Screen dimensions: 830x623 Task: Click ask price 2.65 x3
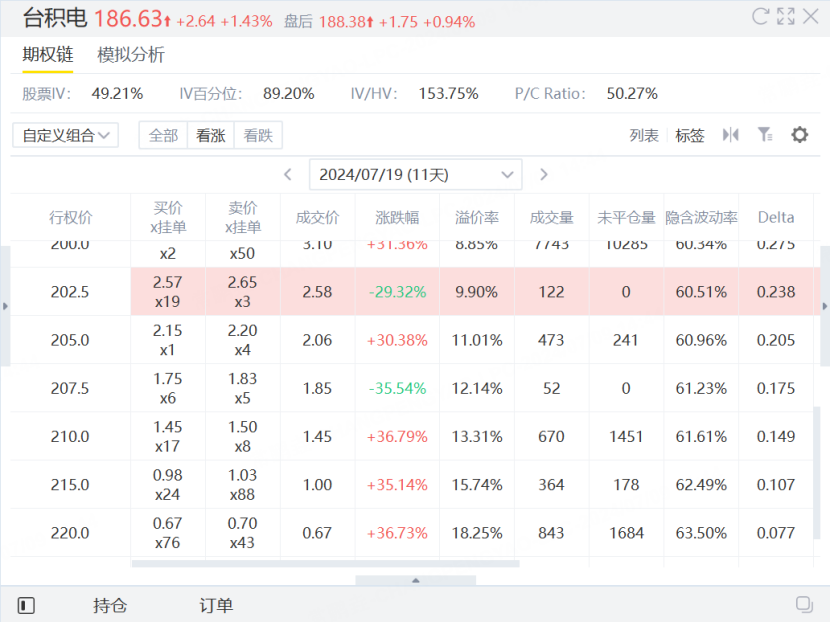click(x=242, y=292)
